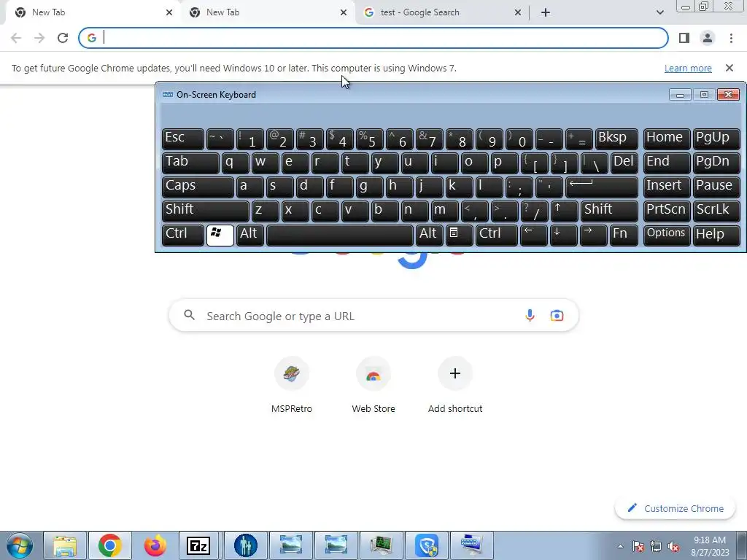Open the Action Center flag icon

(638, 546)
